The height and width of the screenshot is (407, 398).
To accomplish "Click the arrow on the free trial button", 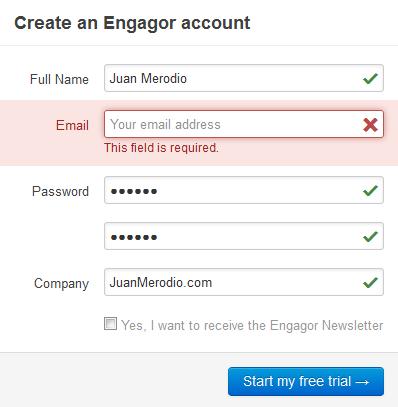I will pyautogui.click(x=362, y=382).
